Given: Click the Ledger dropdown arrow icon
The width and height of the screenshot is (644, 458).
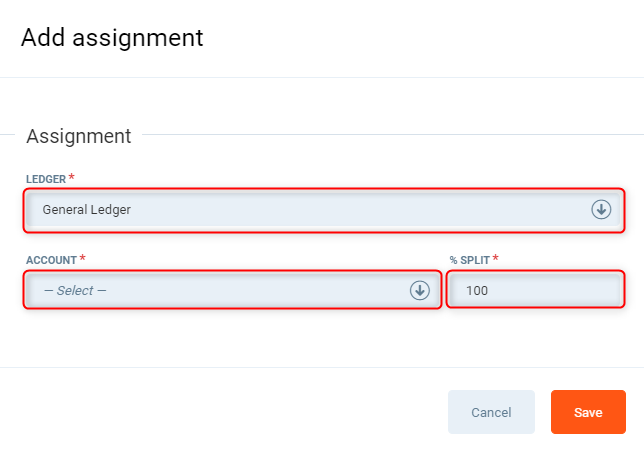Looking at the screenshot, I should click(x=601, y=210).
